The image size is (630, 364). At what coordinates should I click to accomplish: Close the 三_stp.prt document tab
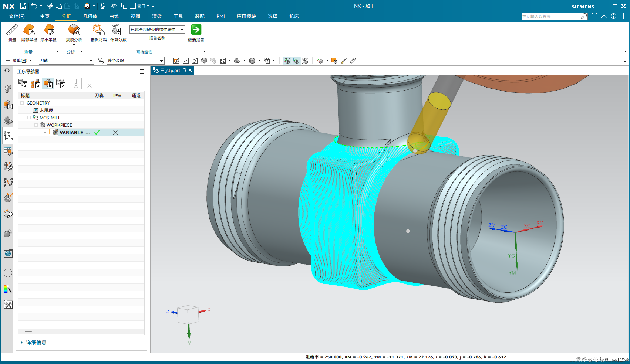pyautogui.click(x=190, y=70)
